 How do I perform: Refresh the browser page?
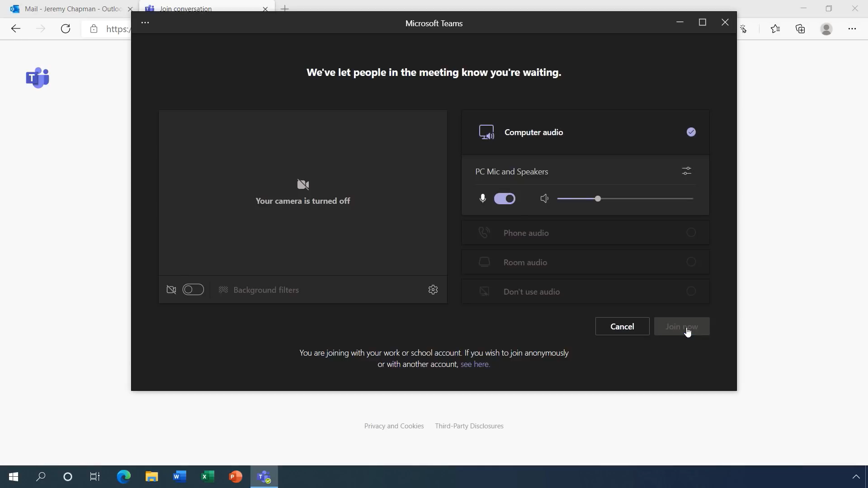66,29
